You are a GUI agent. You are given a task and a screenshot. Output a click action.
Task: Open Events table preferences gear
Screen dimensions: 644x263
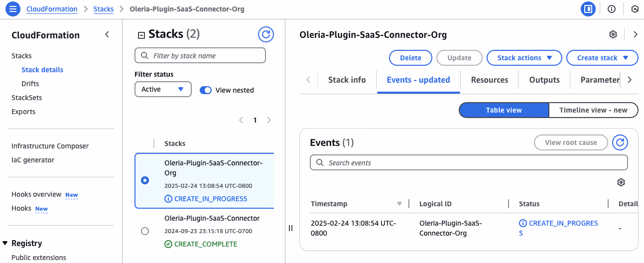[x=621, y=182]
